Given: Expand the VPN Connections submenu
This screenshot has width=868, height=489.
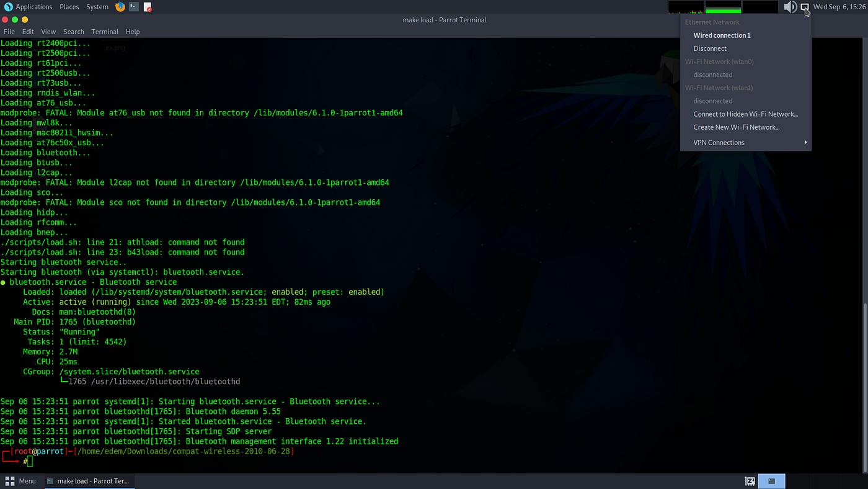Looking at the screenshot, I should 745,143.
